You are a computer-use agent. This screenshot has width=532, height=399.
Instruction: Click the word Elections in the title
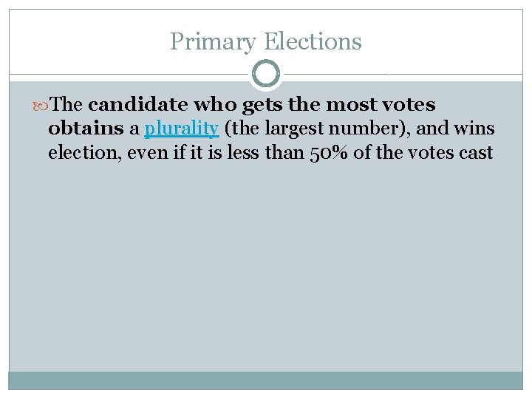(313, 41)
